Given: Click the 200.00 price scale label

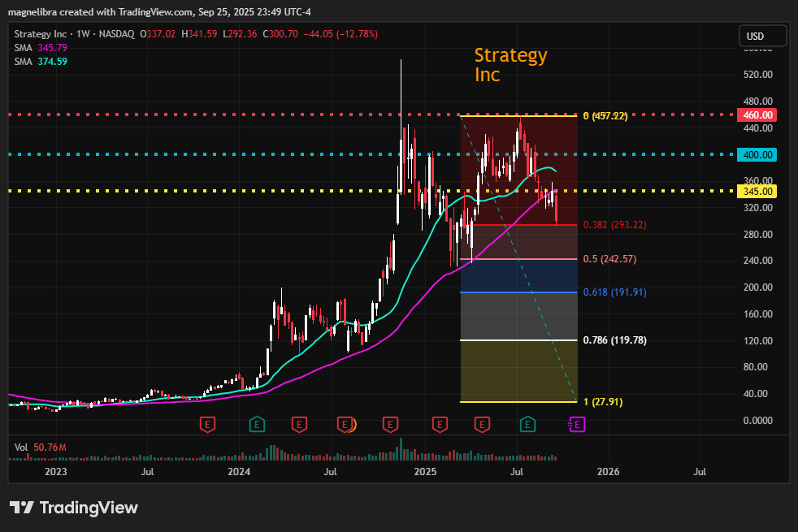Looking at the screenshot, I should pyautogui.click(x=758, y=288).
